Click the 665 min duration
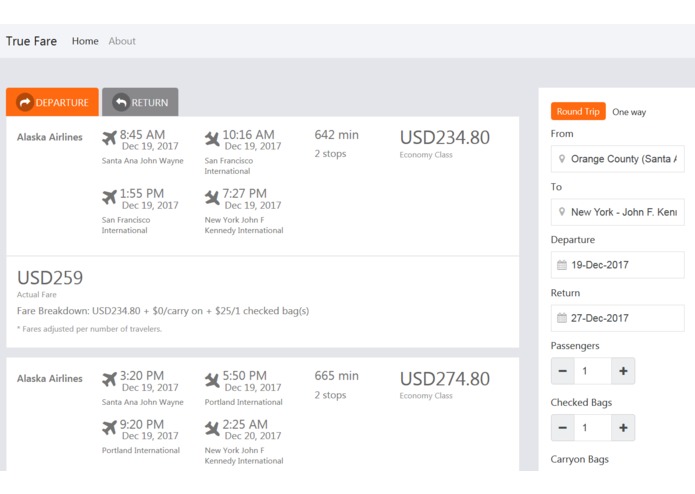Viewport: 695px width, 494px height. click(x=336, y=376)
